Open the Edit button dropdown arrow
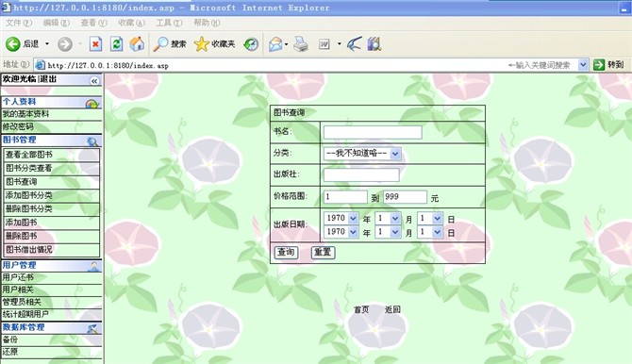Image resolution: width=632 pixels, height=364 pixels. click(339, 44)
